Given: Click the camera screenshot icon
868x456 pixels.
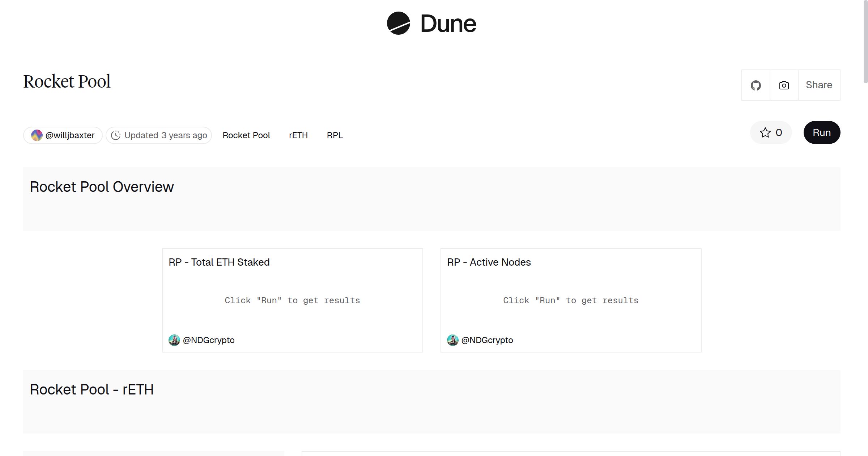Looking at the screenshot, I should coord(784,85).
